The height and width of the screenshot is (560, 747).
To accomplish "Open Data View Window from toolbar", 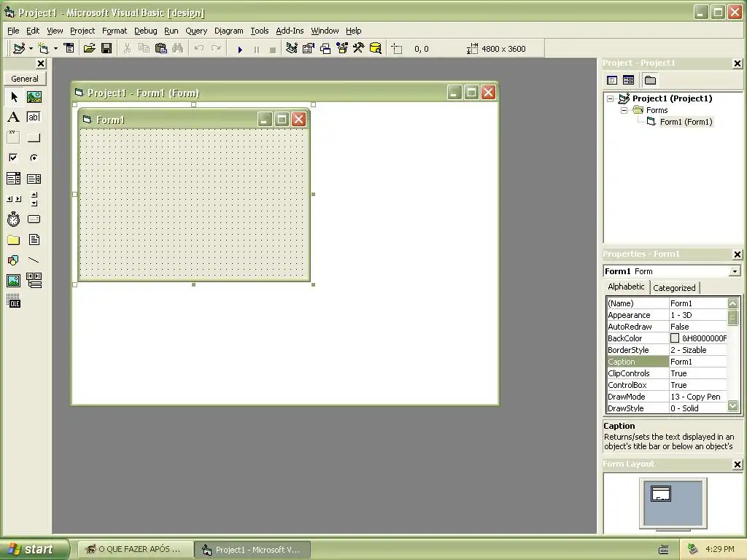I will click(376, 49).
